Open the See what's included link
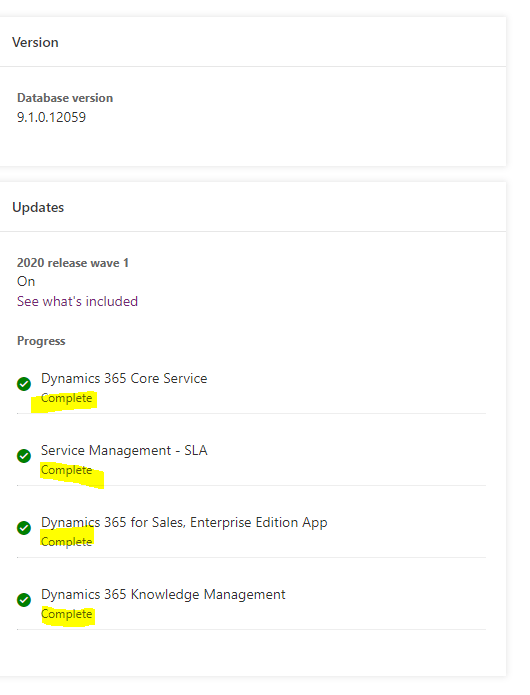This screenshot has width=530, height=695. click(x=77, y=301)
